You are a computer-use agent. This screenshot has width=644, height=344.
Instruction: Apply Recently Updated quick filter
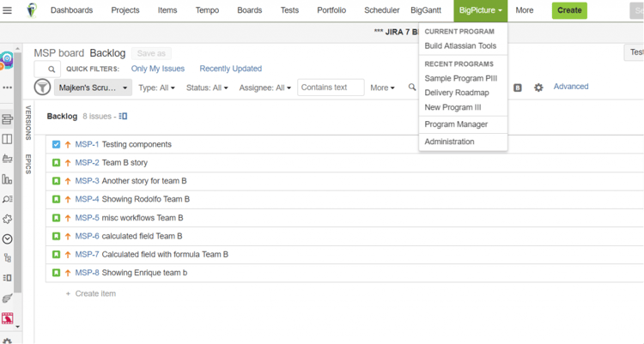[x=230, y=69]
